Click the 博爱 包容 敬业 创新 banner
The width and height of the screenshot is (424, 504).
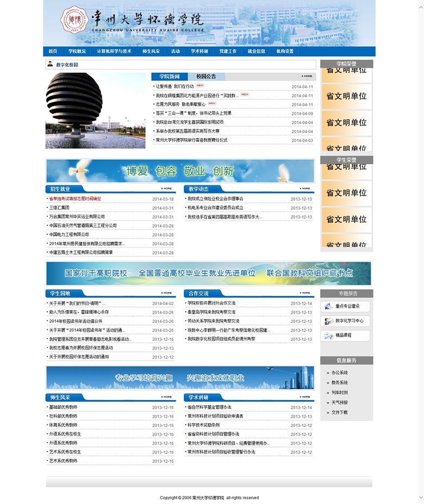pyautogui.click(x=180, y=171)
